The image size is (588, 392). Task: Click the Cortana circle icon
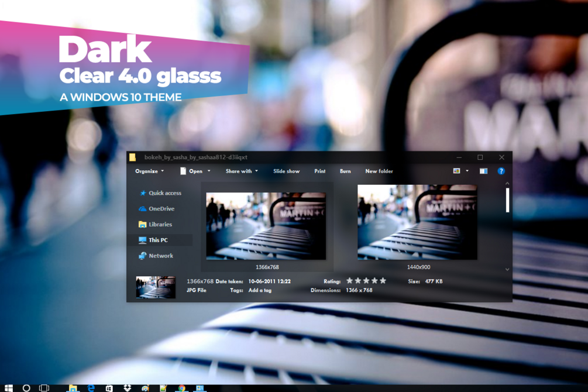26,388
